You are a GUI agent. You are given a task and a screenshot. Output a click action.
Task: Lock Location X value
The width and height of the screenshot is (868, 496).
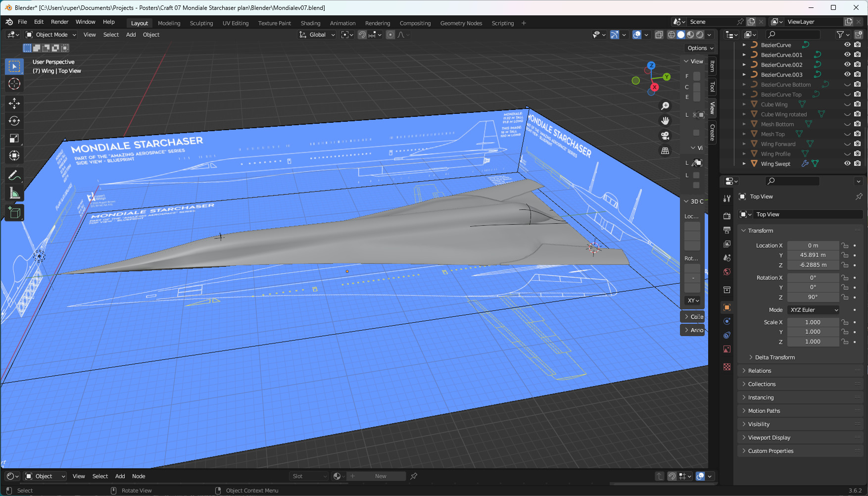[845, 246]
